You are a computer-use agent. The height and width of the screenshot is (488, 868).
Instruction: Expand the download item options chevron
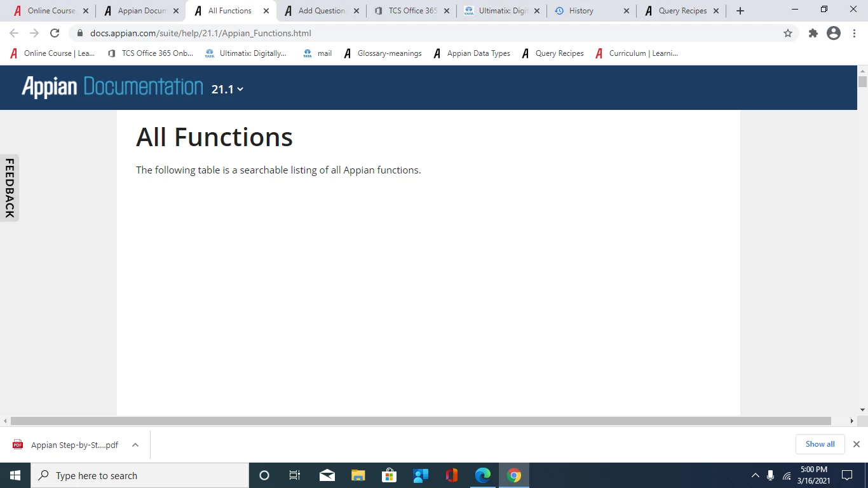[135, 445]
